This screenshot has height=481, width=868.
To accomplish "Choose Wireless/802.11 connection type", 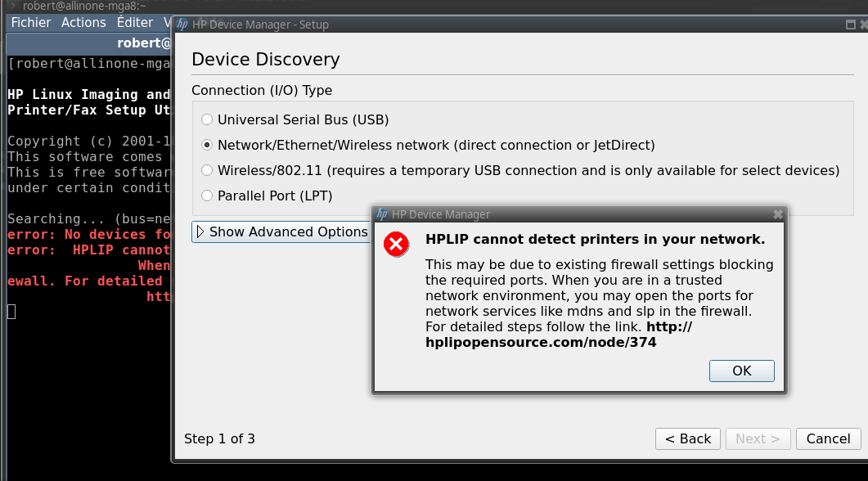I will coord(207,170).
